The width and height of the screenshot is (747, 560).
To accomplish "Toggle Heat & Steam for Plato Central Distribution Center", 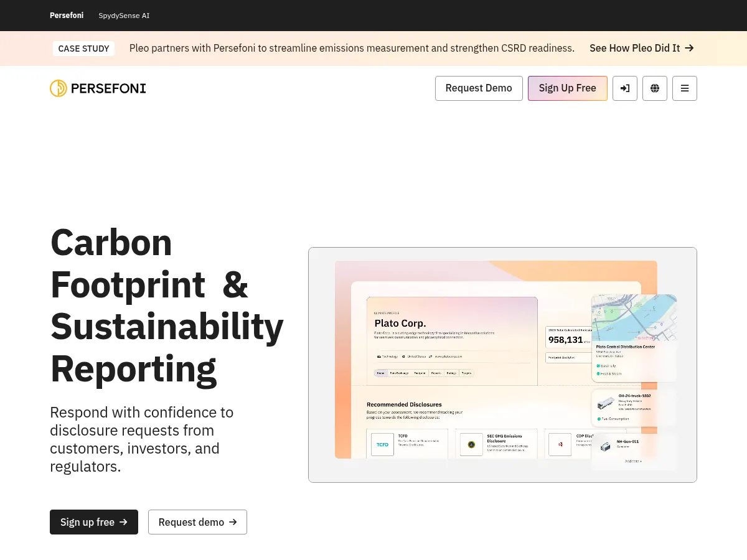I will 599,374.
